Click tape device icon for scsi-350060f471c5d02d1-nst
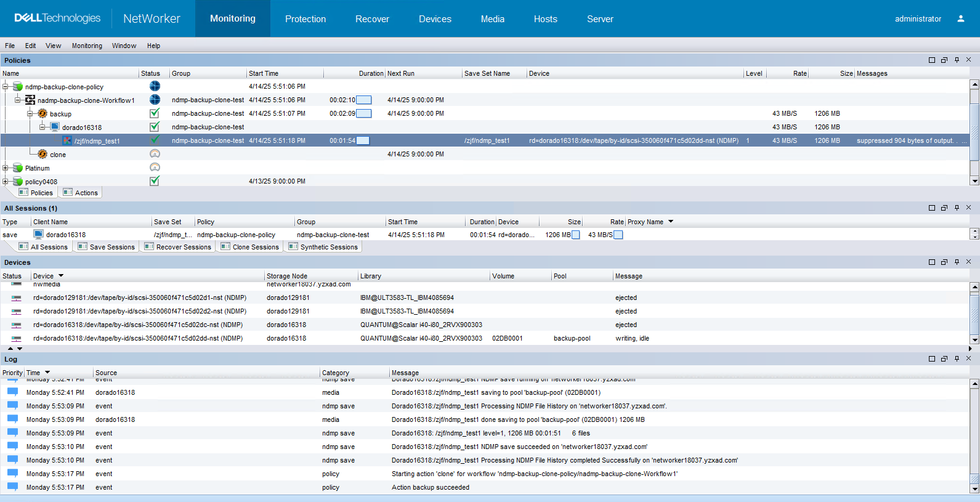This screenshot has width=980, height=502. [16, 298]
